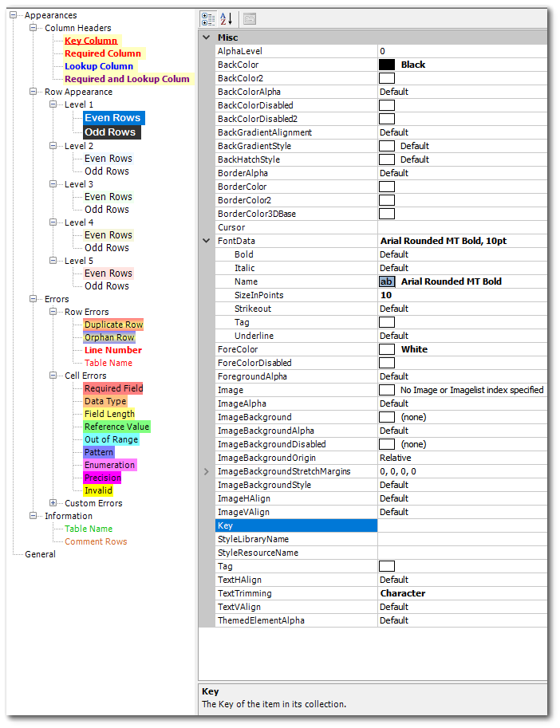Select Invalid cell error
The width and height of the screenshot is (560, 728).
tap(98, 490)
